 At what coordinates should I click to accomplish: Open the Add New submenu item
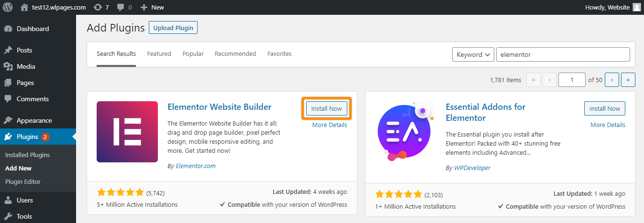18,168
